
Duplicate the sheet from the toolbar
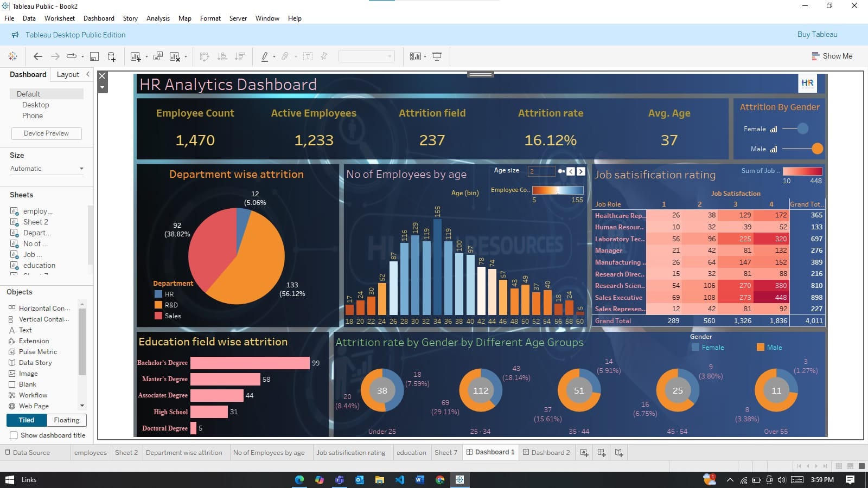pos(158,56)
